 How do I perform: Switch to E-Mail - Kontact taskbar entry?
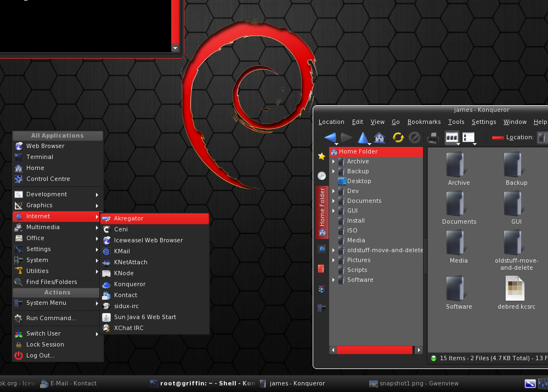pyautogui.click(x=69, y=383)
